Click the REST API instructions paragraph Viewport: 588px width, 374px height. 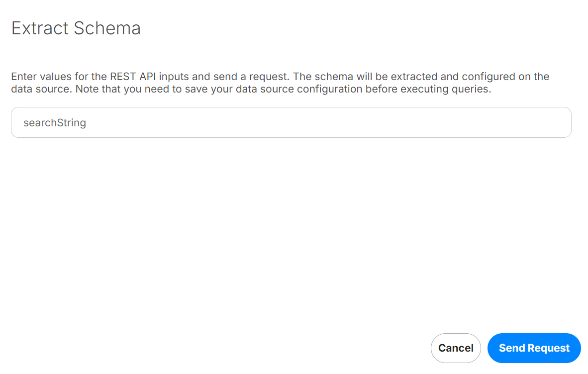pyautogui.click(x=280, y=83)
